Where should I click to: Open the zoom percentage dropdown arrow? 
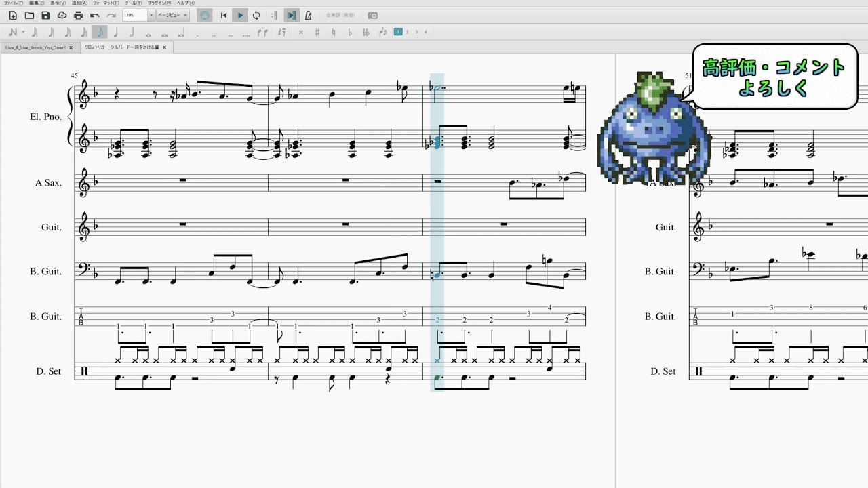click(x=151, y=15)
